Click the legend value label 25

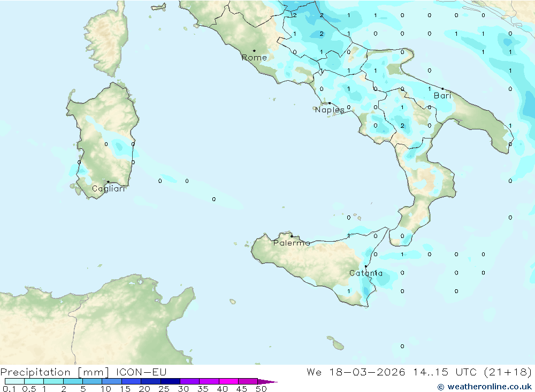tap(164, 389)
